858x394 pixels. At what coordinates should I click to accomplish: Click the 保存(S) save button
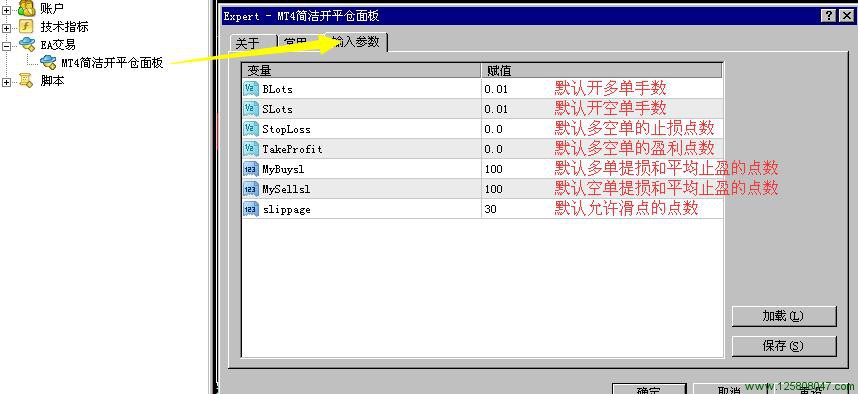click(x=784, y=346)
